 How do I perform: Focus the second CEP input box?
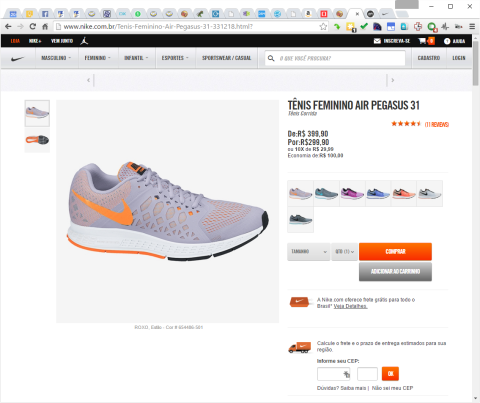(367, 374)
